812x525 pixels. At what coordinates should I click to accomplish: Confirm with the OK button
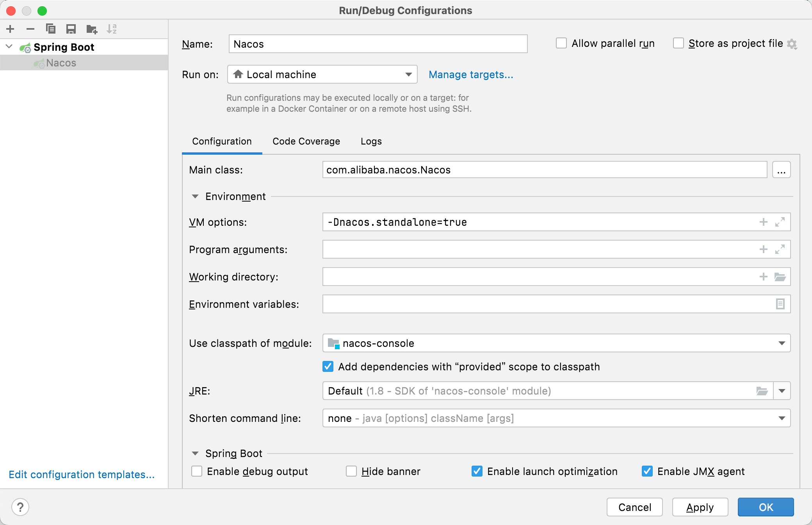766,507
